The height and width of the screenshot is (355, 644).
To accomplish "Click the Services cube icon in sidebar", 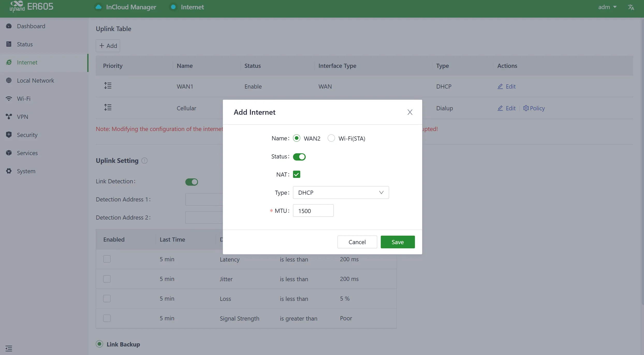I will 9,153.
